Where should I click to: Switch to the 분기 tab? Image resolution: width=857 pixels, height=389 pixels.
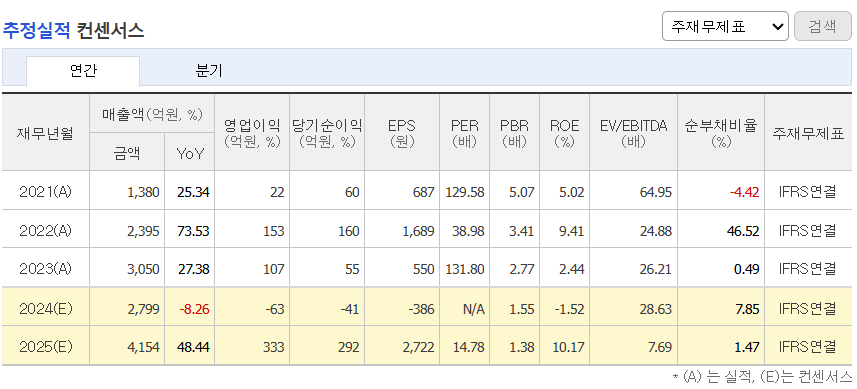coord(209,71)
